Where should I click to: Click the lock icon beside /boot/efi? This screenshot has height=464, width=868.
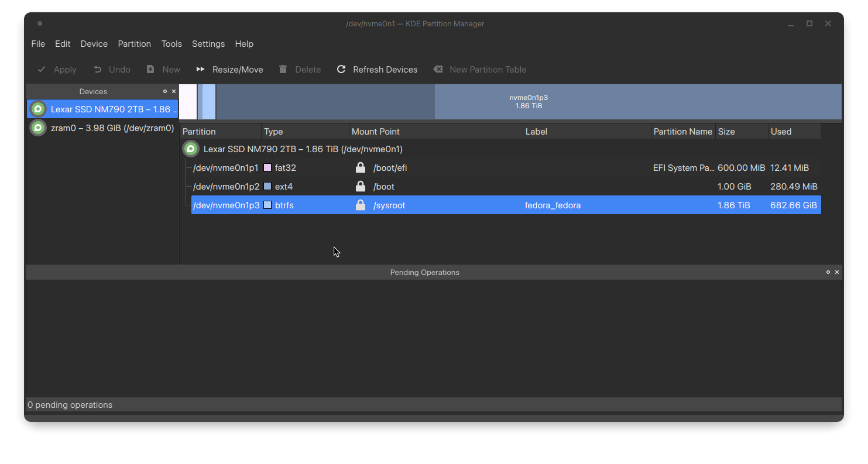[361, 168]
